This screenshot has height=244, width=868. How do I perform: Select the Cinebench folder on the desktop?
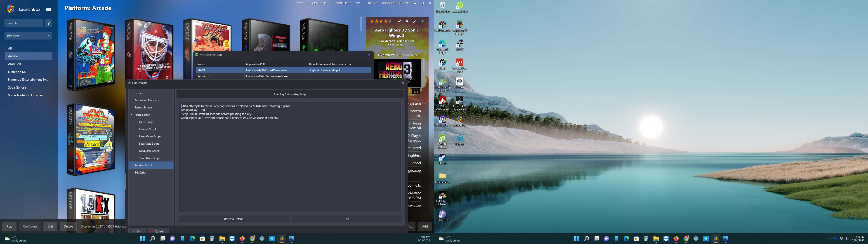coord(442,178)
